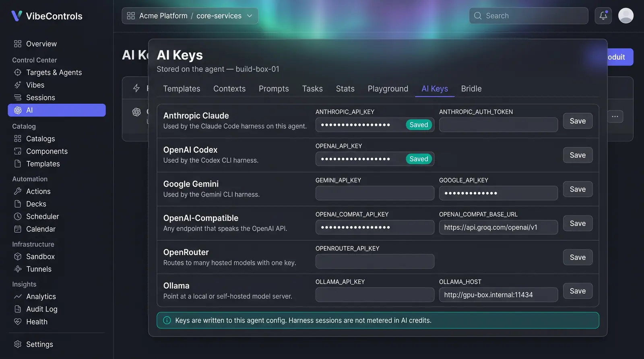Click the VibeControls logo icon
This screenshot has height=359, width=644.
coord(17,16)
